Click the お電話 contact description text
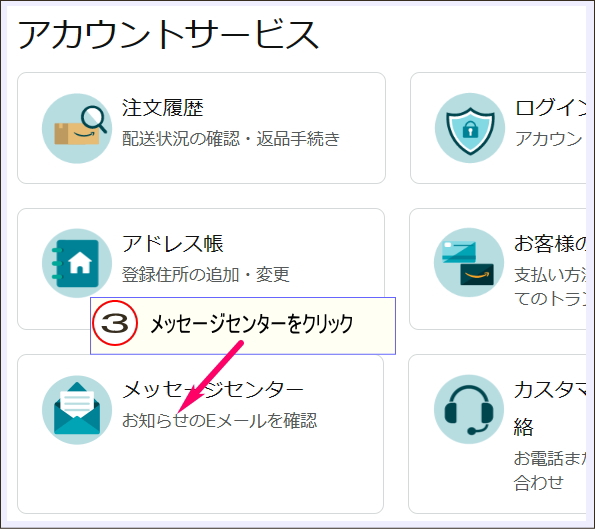This screenshot has height=529, width=595. coord(550,471)
